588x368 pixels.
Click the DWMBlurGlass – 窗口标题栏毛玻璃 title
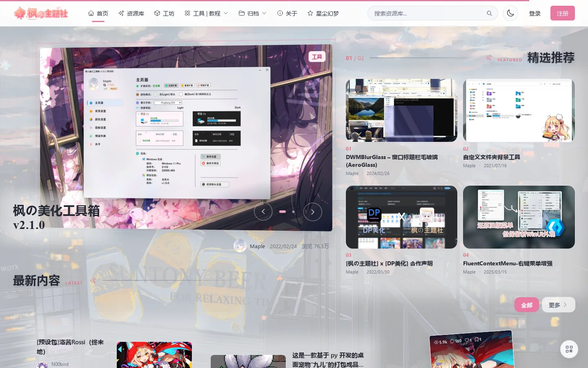[x=392, y=161]
